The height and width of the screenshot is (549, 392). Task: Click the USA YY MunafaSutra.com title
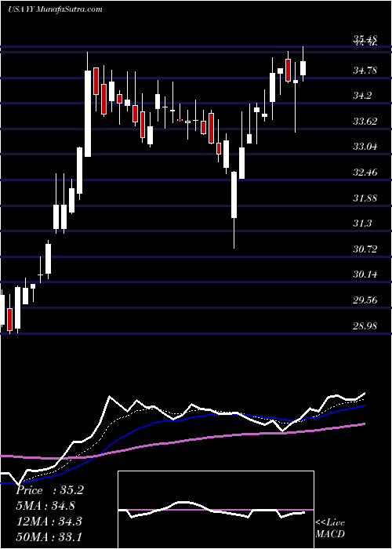coord(55,9)
